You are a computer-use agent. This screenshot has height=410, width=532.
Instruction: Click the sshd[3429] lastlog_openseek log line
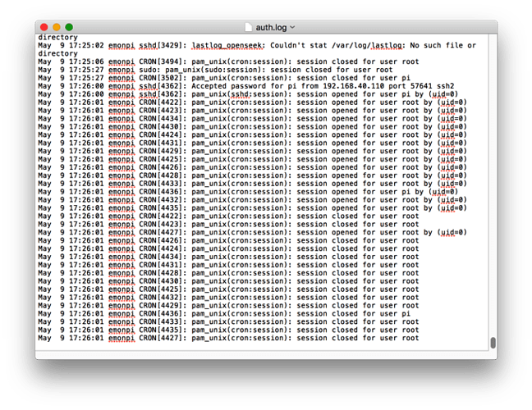coord(257,49)
